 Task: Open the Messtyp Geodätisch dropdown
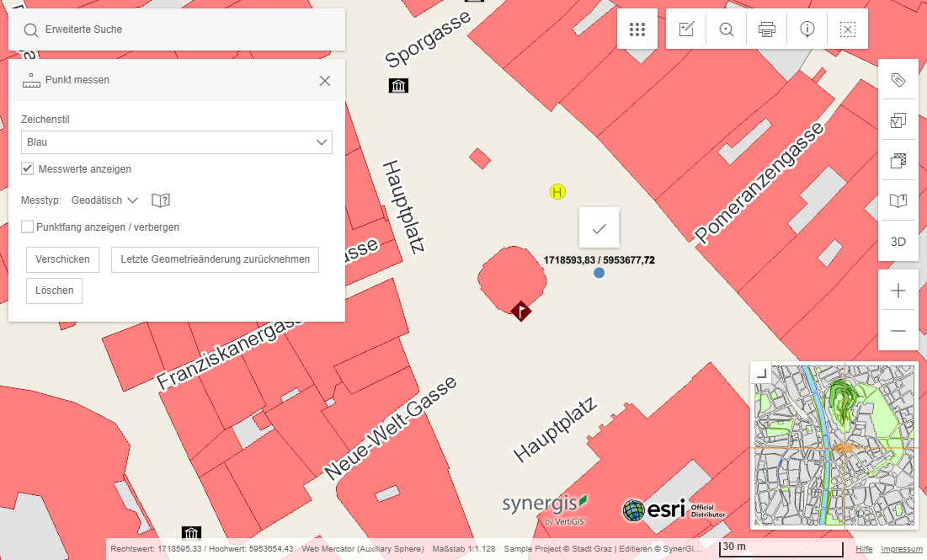tap(105, 200)
